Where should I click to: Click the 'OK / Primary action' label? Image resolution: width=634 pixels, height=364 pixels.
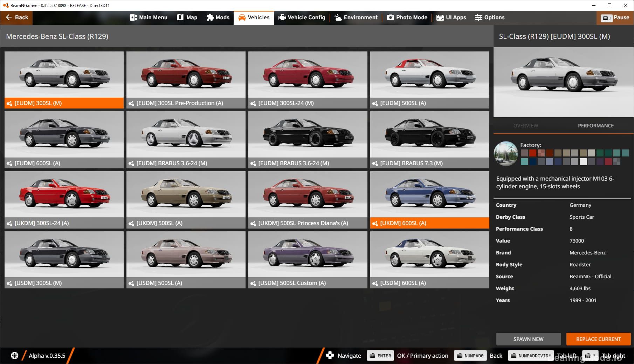[x=423, y=356]
